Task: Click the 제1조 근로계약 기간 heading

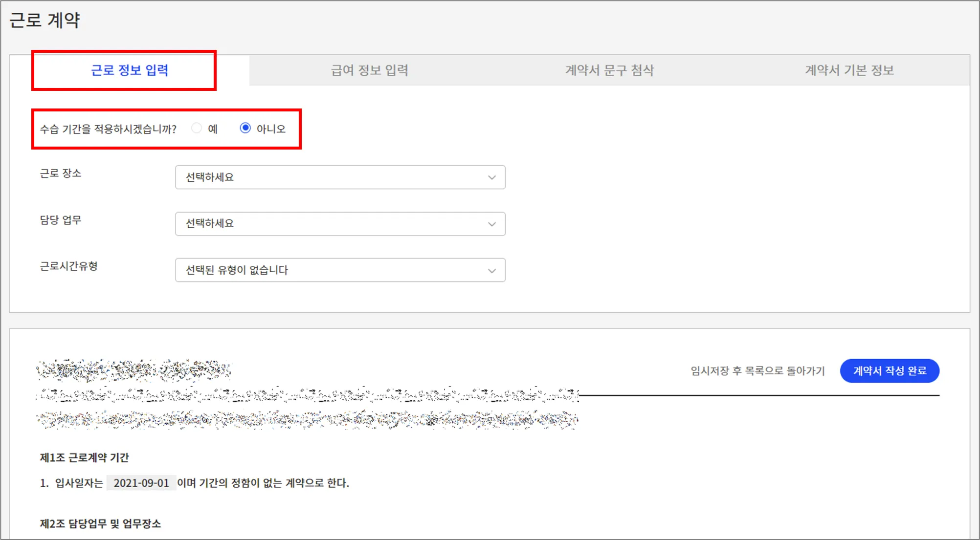Action: pos(84,458)
